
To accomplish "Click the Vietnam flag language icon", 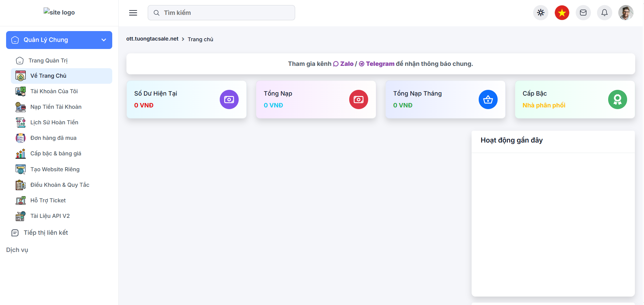I will 562,13.
